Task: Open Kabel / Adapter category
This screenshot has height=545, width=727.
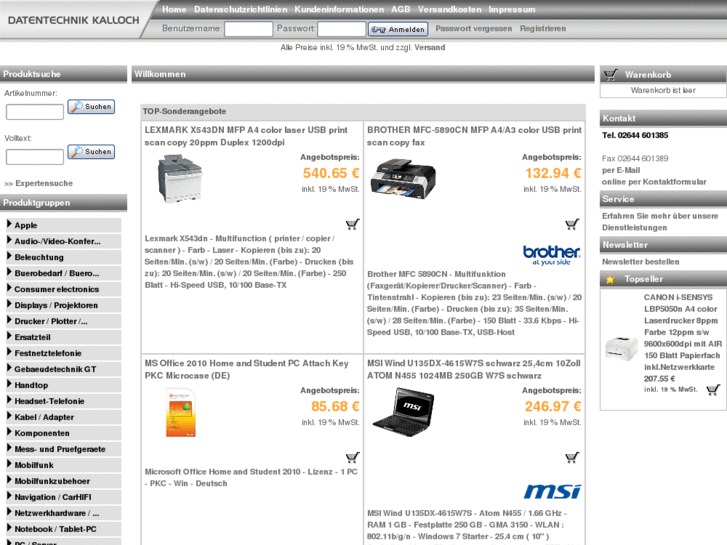Action: (44, 417)
